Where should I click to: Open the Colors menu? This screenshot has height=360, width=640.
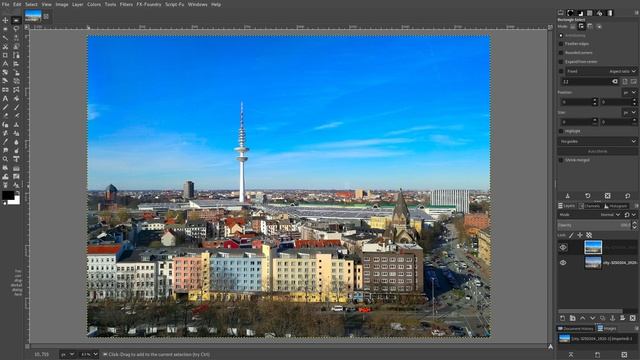[x=94, y=4]
